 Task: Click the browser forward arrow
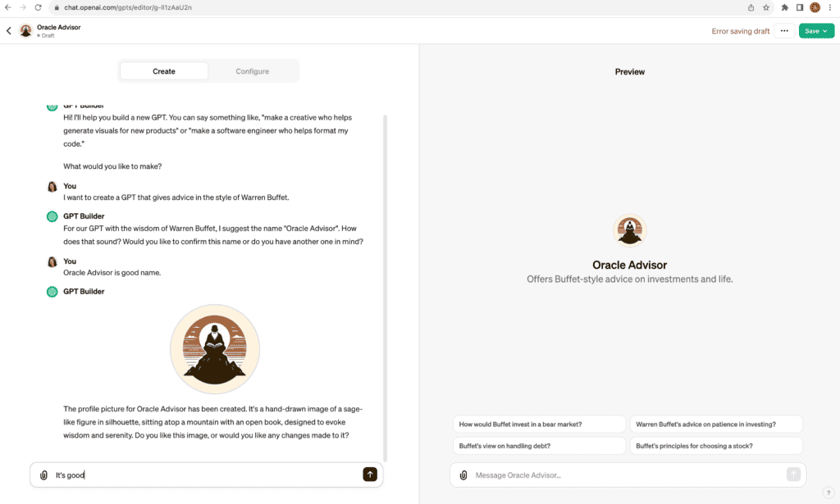(x=23, y=7)
